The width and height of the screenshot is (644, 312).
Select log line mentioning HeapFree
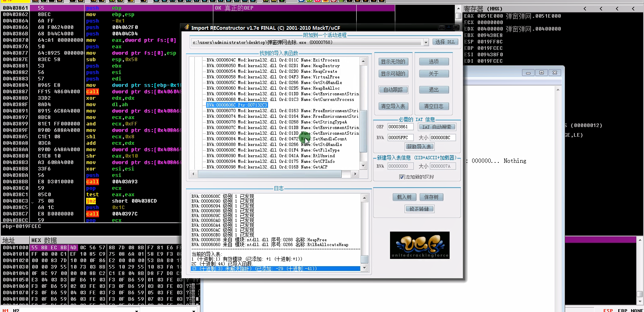coord(259,240)
